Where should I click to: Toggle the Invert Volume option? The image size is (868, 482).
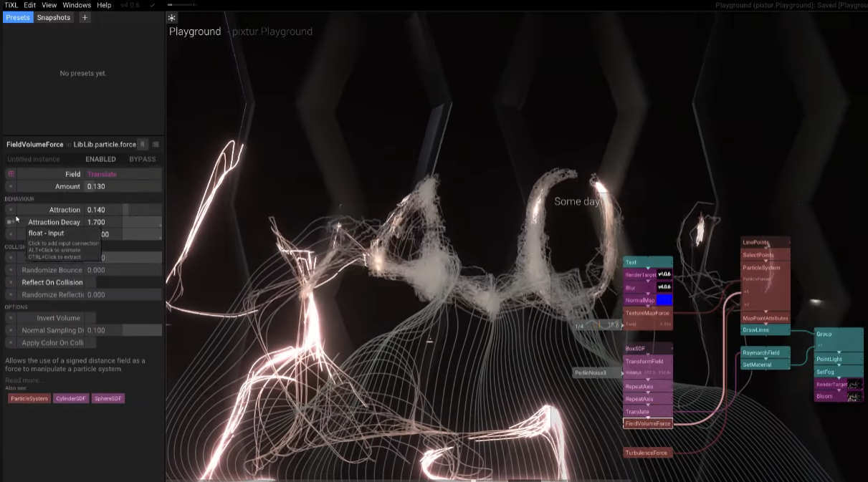[58, 318]
